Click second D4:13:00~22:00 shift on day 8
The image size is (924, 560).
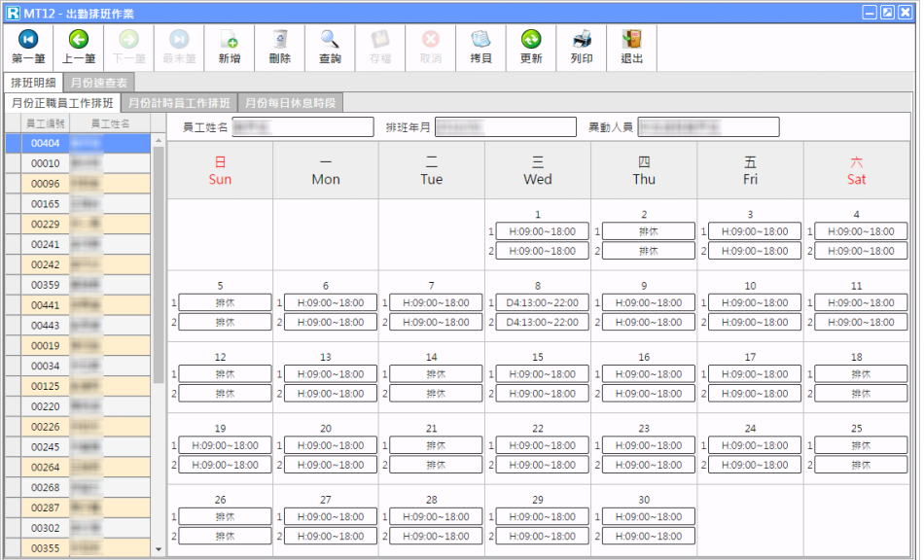click(542, 322)
